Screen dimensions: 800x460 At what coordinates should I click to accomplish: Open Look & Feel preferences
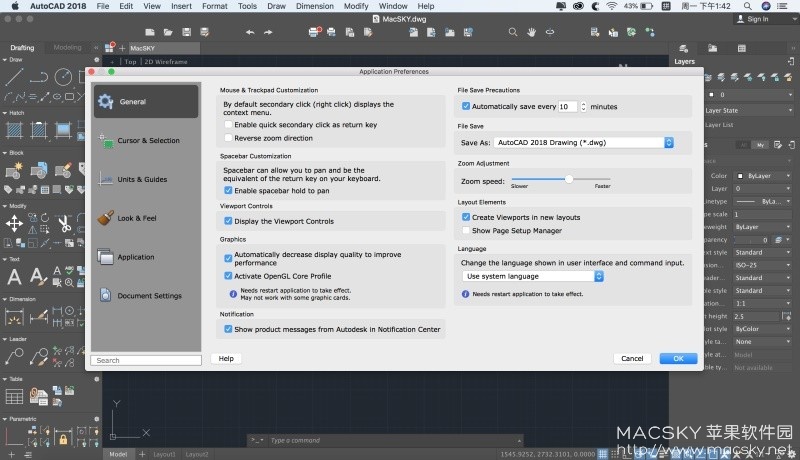[146, 218]
